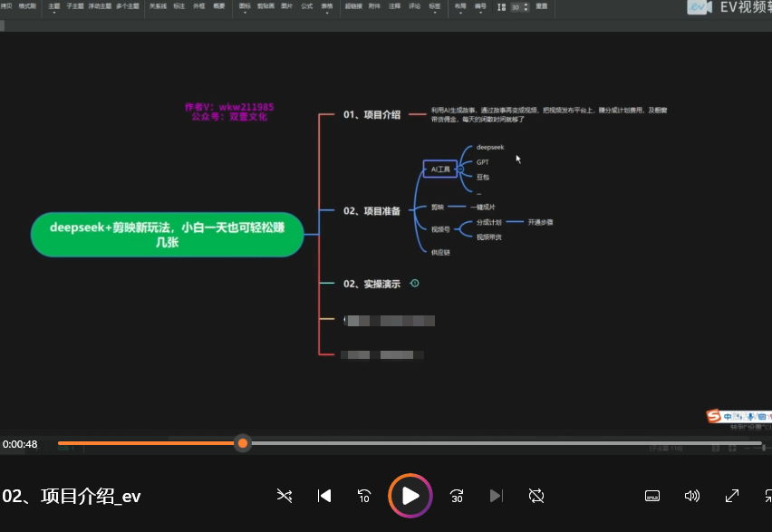Open the 标签 dropdown
The width and height of the screenshot is (772, 532).
pos(435,7)
